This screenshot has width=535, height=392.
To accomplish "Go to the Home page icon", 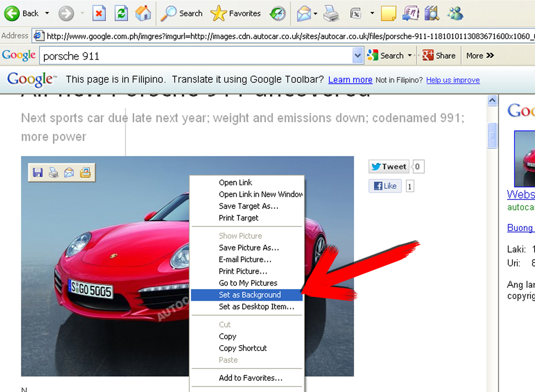I will click(x=143, y=13).
